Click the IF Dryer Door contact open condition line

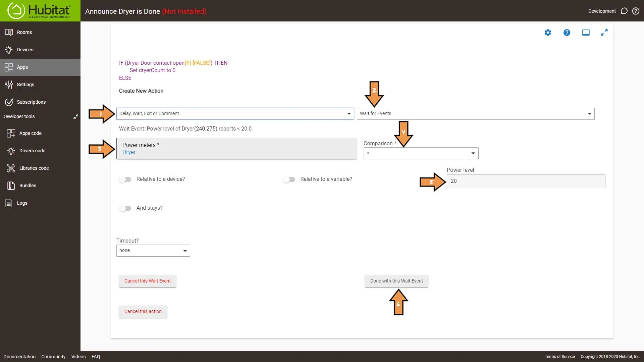click(173, 63)
